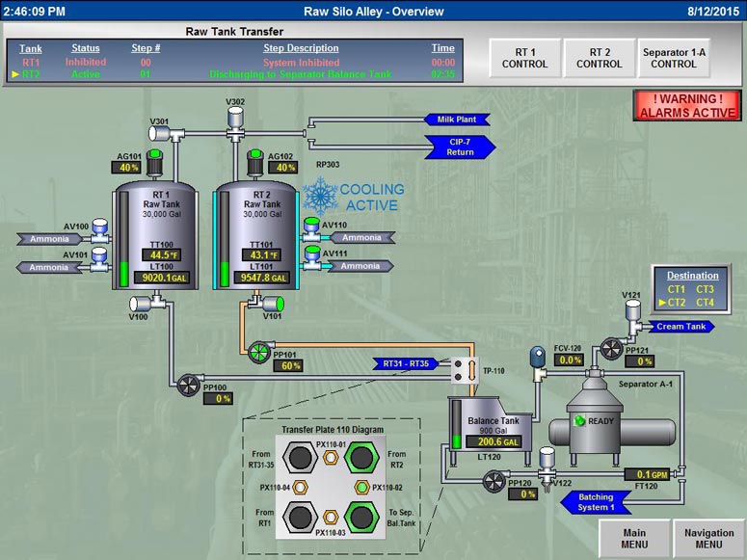Open the V302 valve control
Image resolution: width=747 pixels, height=560 pixels.
[x=235, y=117]
